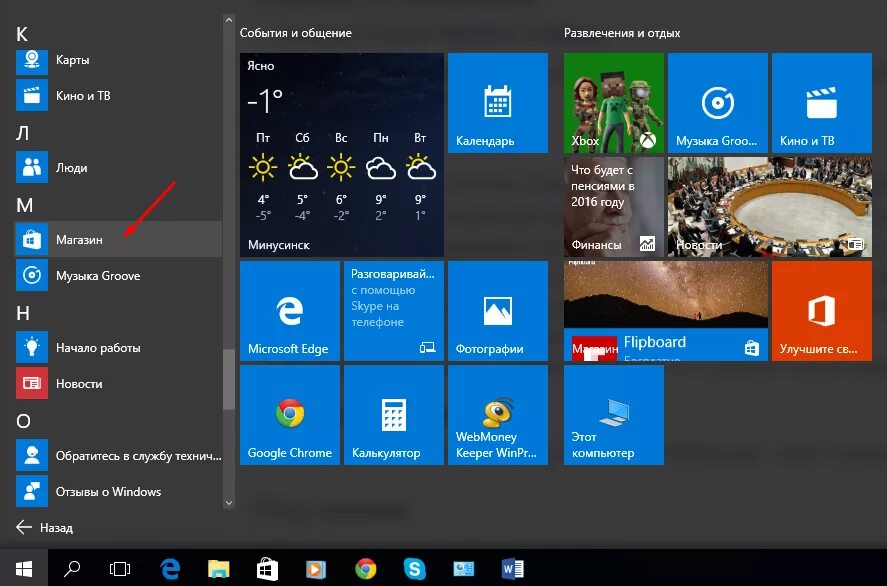Open the Skype Разговаривайте tile
Screen dimensions: 887x586
[x=394, y=311]
